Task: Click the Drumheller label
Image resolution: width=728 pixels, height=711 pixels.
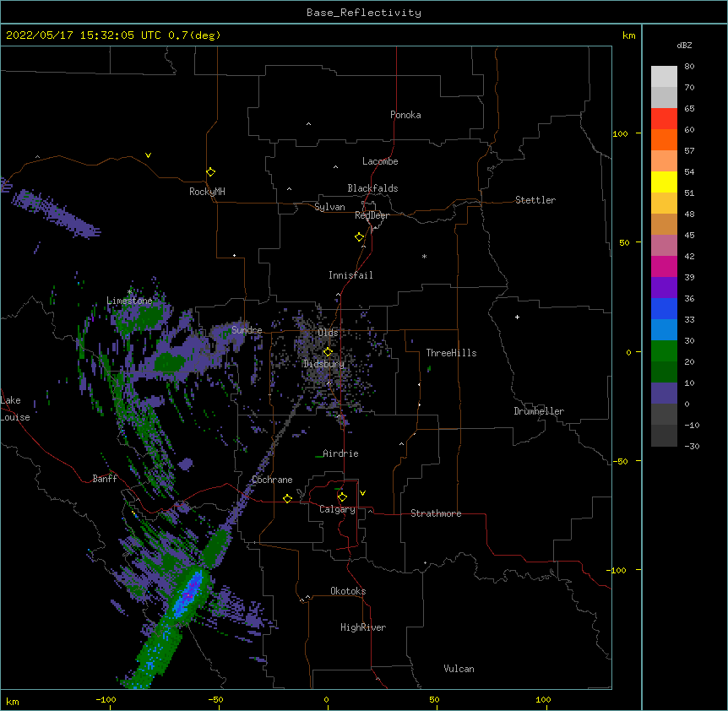Action: coord(539,411)
